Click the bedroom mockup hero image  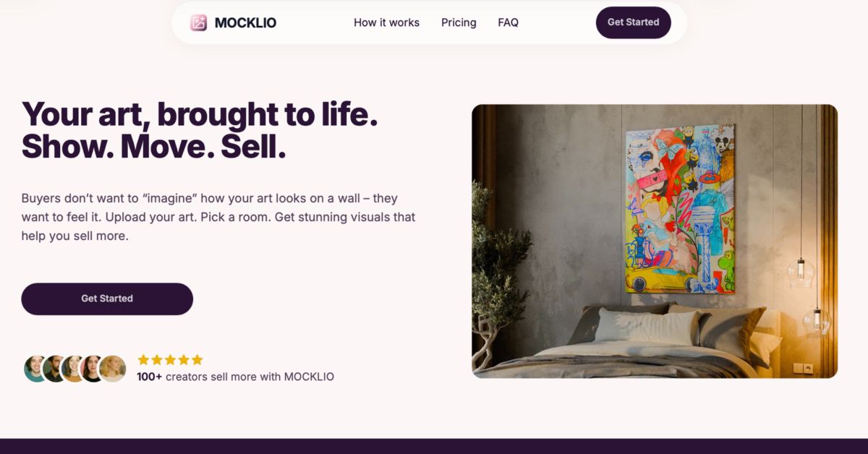click(655, 242)
